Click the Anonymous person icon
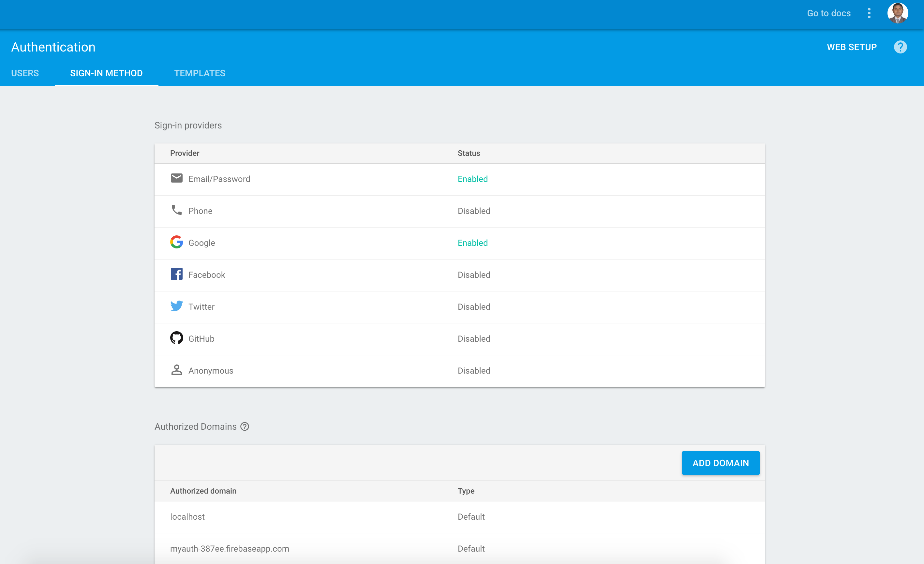Image resolution: width=924 pixels, height=564 pixels. pos(176,370)
